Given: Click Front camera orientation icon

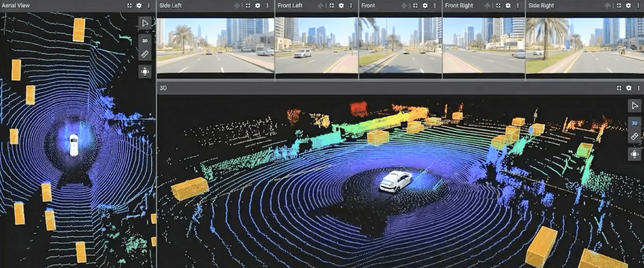Looking at the screenshot, I should 404,6.
